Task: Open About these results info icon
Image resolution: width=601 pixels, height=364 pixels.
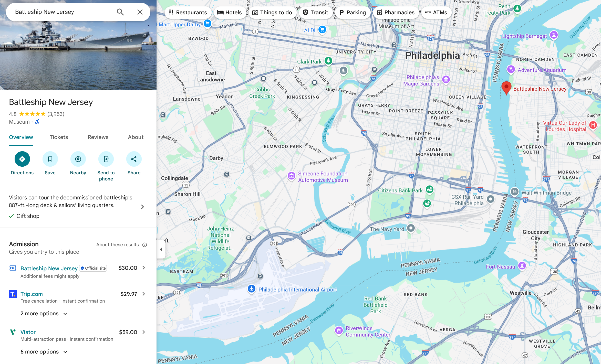Action: 145,245
